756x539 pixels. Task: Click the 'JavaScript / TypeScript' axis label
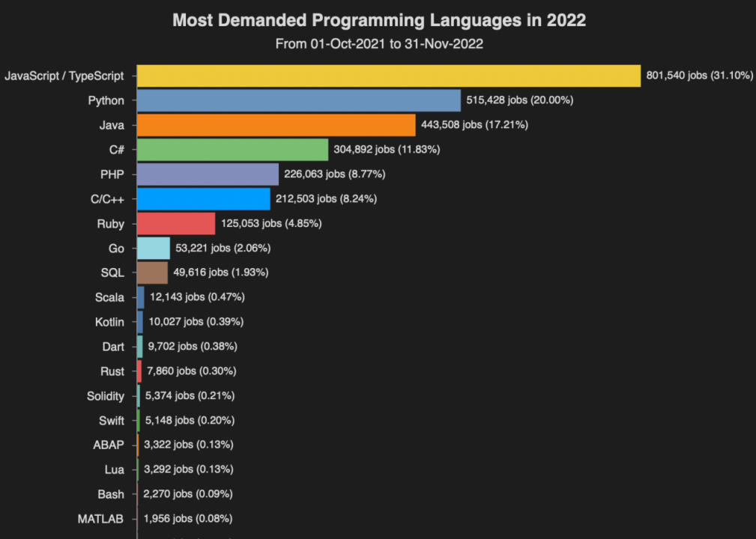64,76
